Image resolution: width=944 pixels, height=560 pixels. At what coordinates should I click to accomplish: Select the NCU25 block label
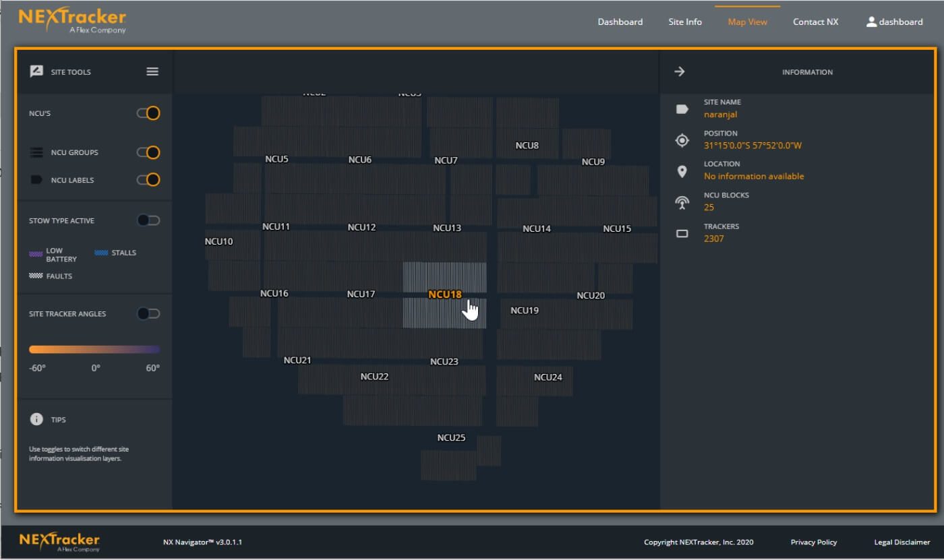[451, 437]
